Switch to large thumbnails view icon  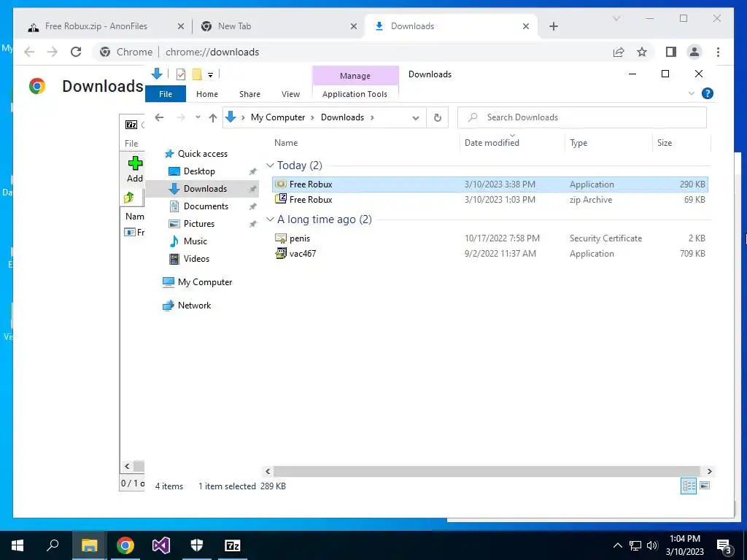[x=705, y=486]
